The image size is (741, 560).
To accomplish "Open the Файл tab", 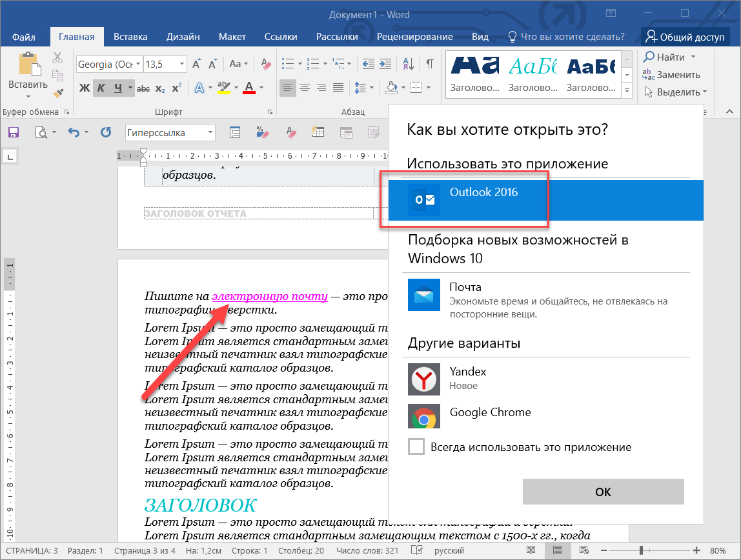I will [x=24, y=37].
